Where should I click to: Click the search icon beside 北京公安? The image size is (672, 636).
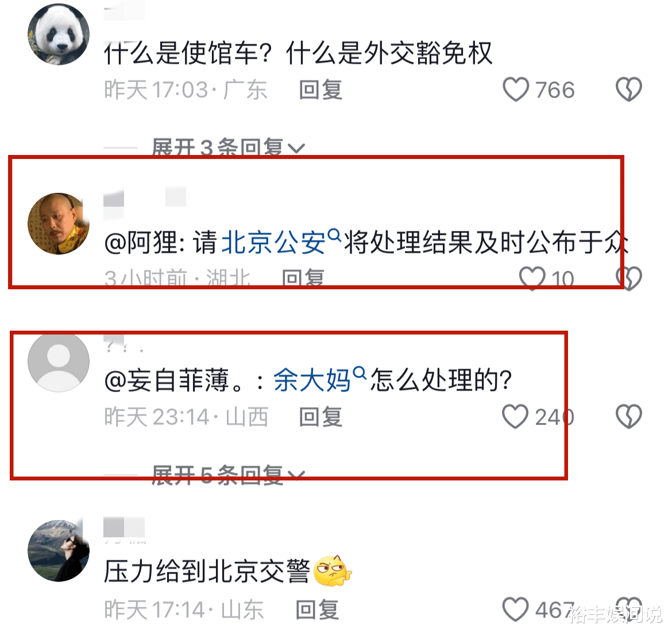click(x=334, y=235)
